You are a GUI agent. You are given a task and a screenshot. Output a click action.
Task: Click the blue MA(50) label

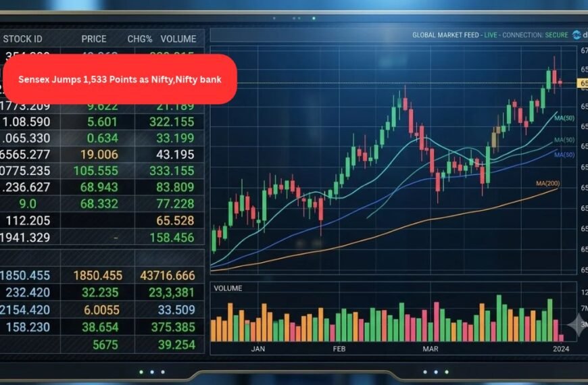pyautogui.click(x=564, y=155)
